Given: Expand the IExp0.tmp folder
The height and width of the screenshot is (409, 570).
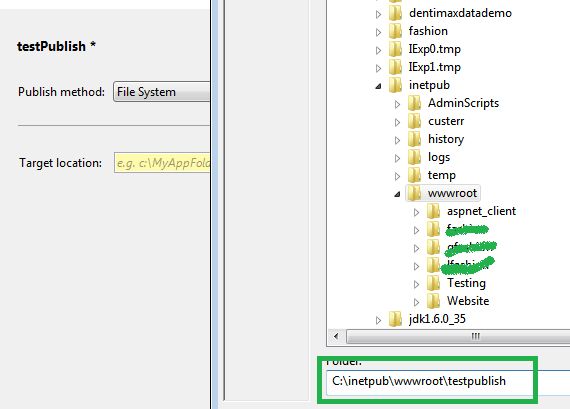Looking at the screenshot, I should point(378,50).
